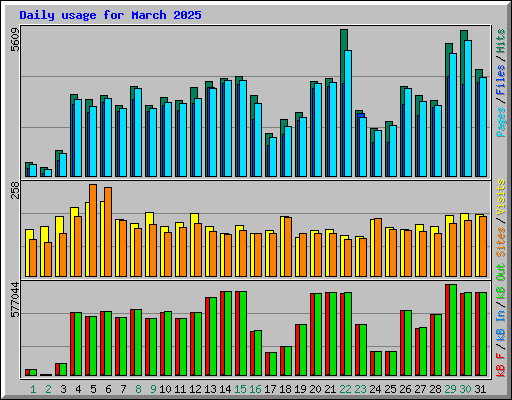Click day label 29 on the axis
The image size is (512, 400).
pos(450,389)
